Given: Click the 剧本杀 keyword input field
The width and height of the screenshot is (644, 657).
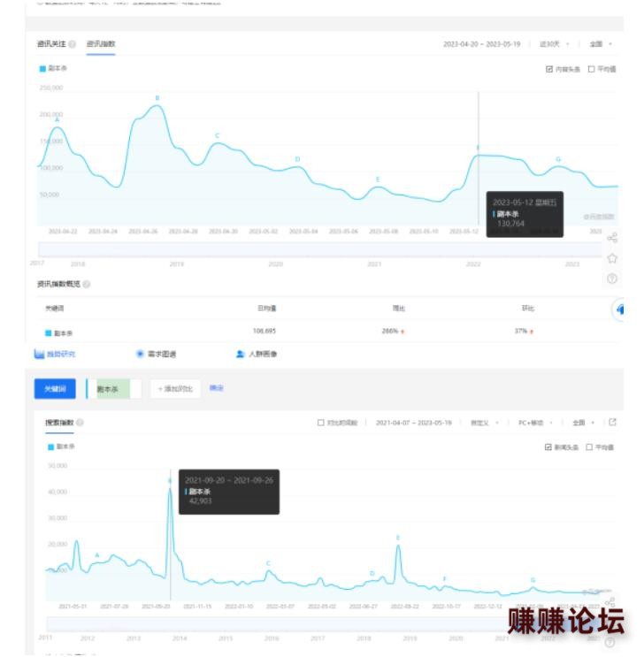Looking at the screenshot, I should tap(113, 389).
